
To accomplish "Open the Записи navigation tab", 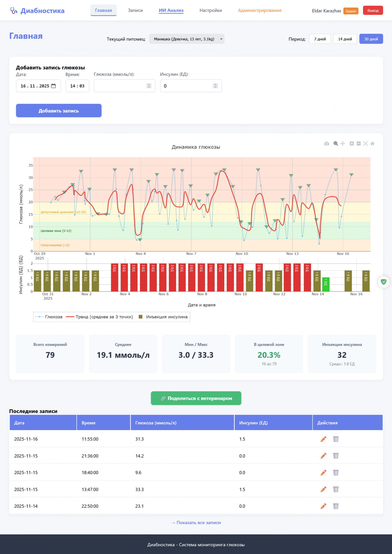I will coord(135,10).
